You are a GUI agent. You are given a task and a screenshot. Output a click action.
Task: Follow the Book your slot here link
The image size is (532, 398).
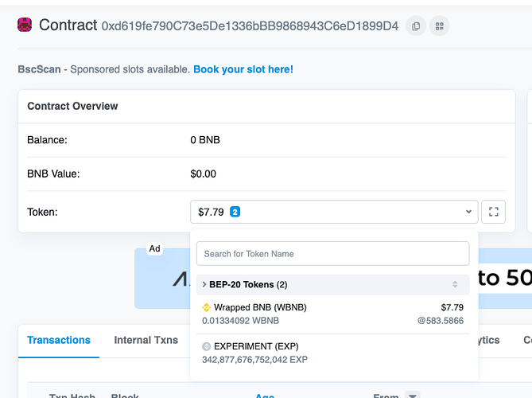tap(243, 69)
